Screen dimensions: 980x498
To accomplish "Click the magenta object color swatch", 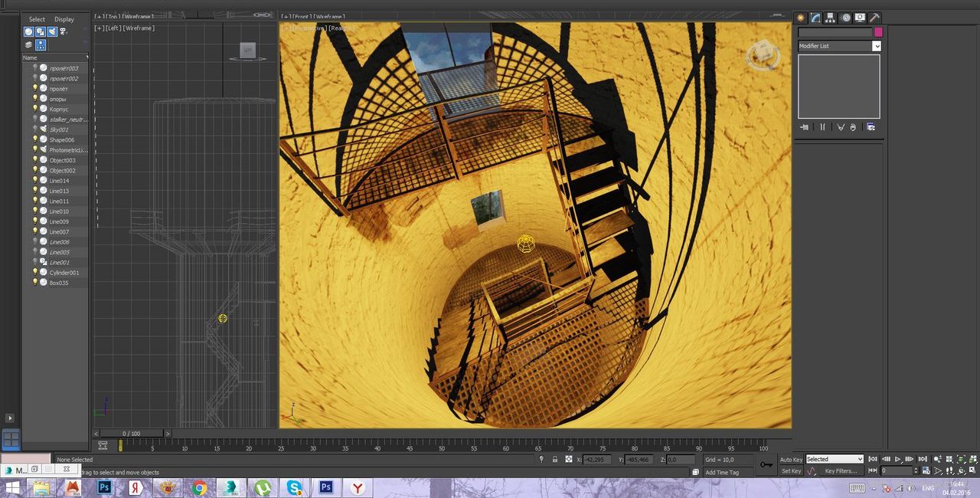I will [x=878, y=32].
